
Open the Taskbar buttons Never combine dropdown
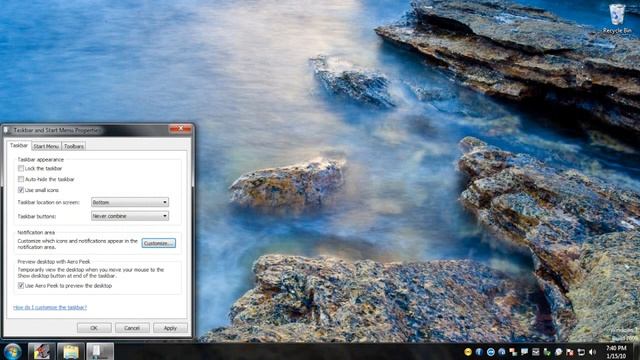point(130,216)
